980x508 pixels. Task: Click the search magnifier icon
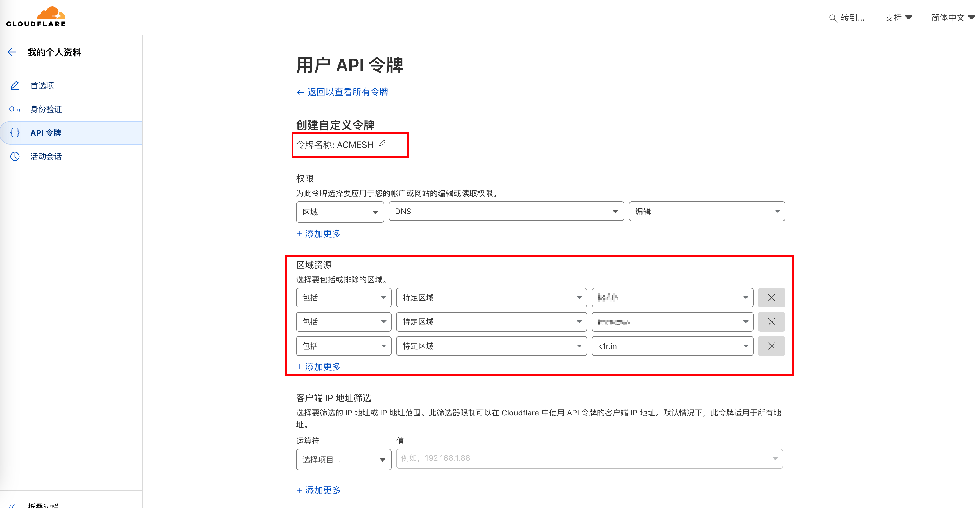tap(833, 18)
